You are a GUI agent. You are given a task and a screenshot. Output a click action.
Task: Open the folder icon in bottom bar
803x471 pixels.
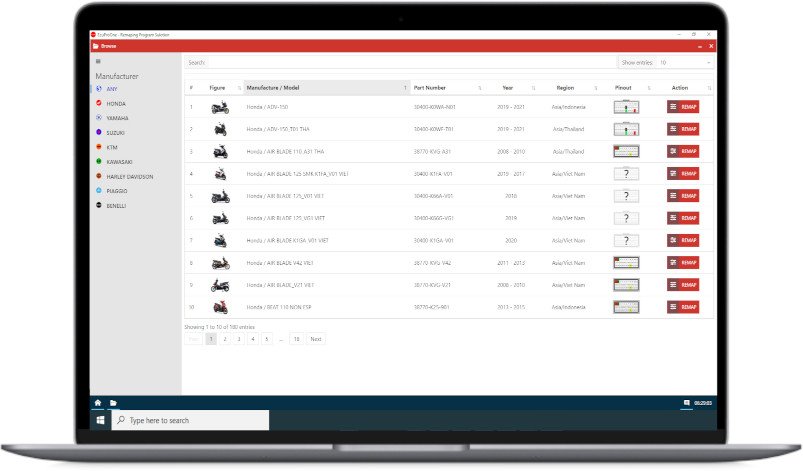(114, 403)
